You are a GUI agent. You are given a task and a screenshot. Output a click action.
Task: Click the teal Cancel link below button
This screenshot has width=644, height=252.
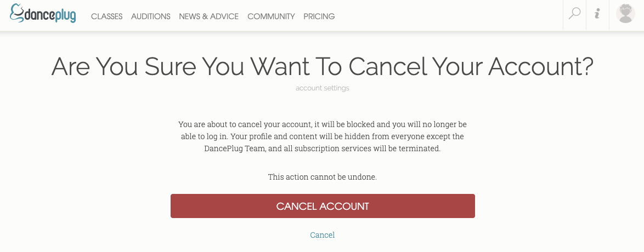[322, 235]
